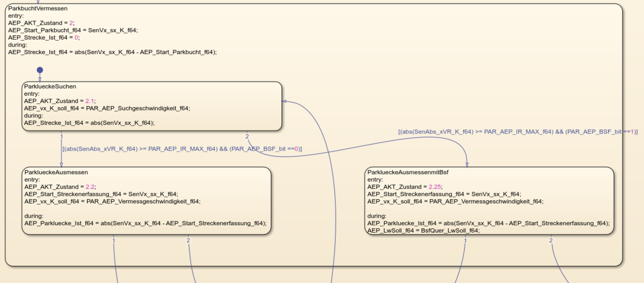Click transition number 1 below ParklueckeAusmessenmitBsf

click(465, 240)
